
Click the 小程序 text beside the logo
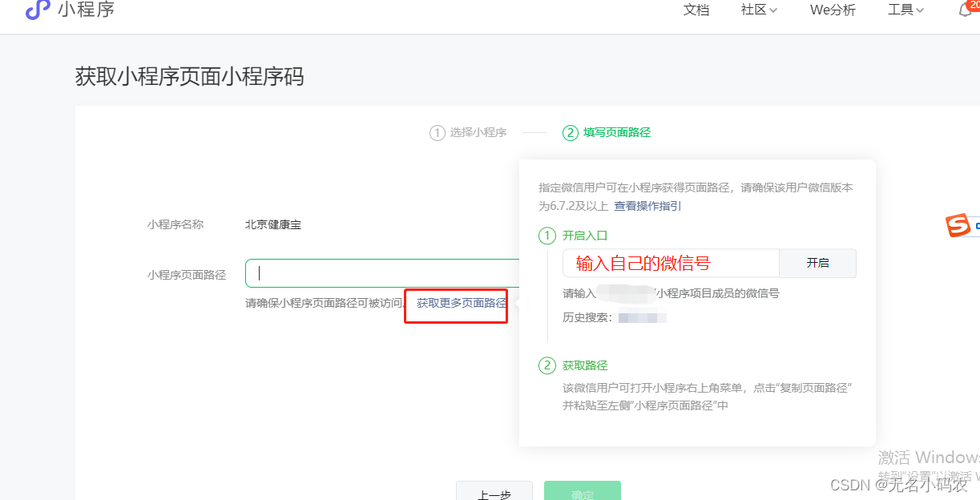pos(86,10)
